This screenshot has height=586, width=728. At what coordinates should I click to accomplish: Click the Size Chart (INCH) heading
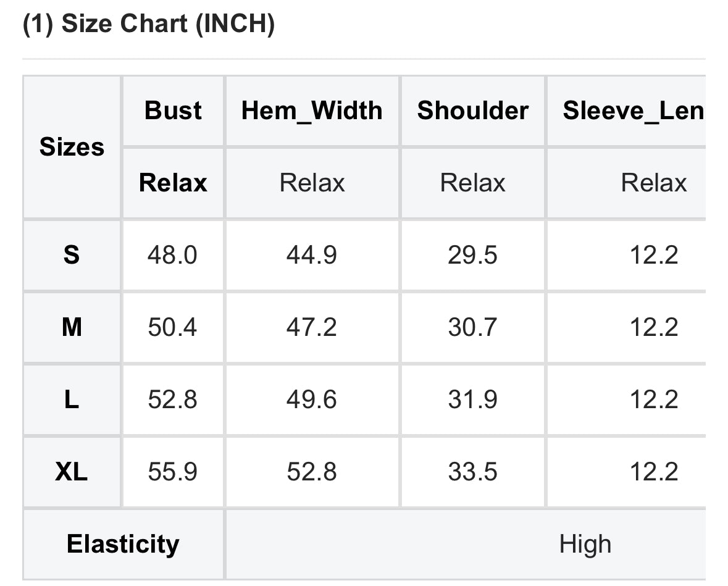point(148,25)
